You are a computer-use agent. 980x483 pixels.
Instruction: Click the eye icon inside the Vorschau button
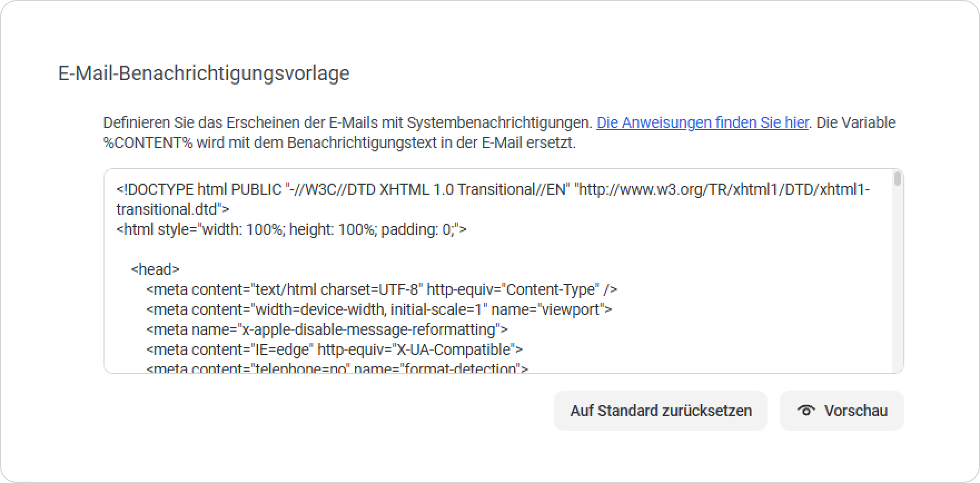[806, 411]
